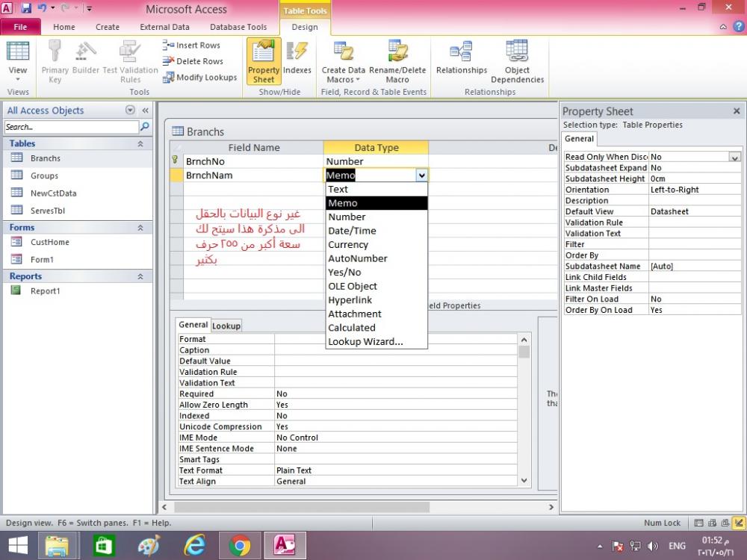
Task: Customize the Quick Access Toolbar dropdown
Action: coord(89,8)
